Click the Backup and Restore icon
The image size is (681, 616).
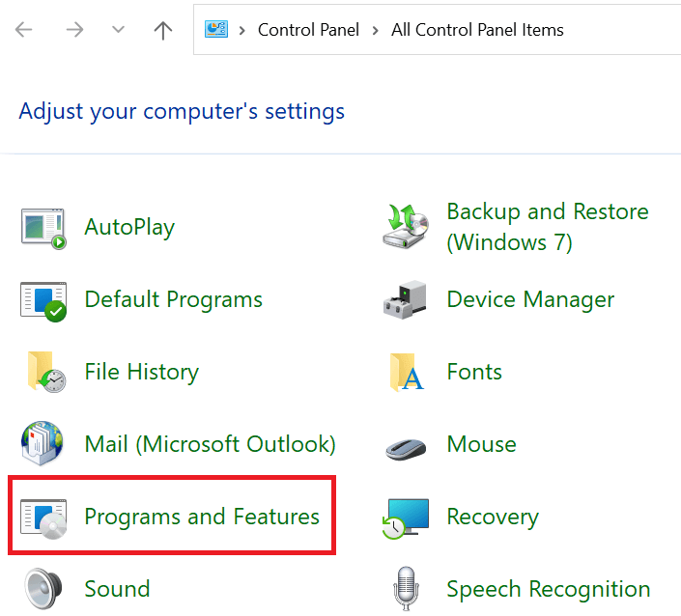click(406, 228)
